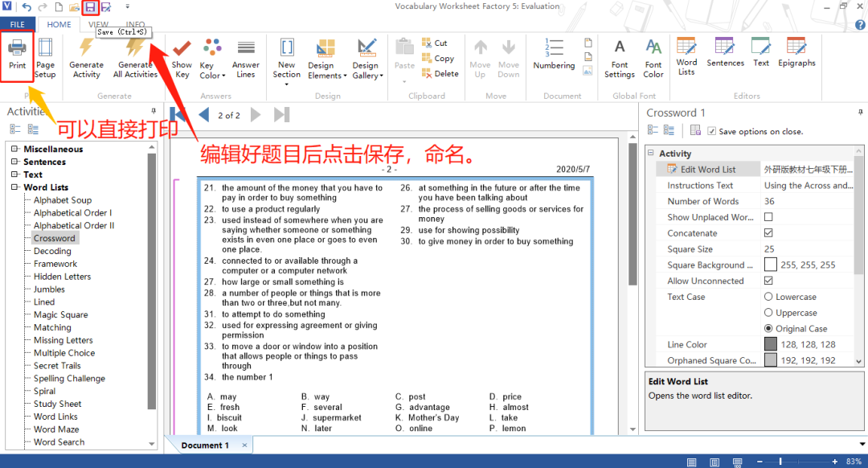Viewport: 868px width, 468px height.
Task: Toggle Save options on close checkbox
Action: 712,131
